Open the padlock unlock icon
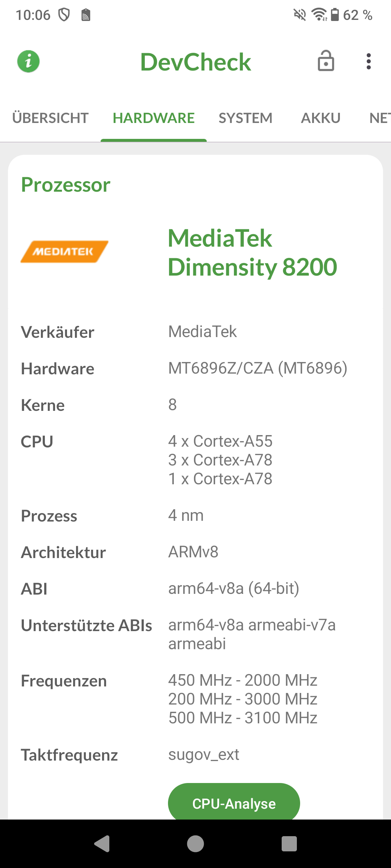Image resolution: width=391 pixels, height=868 pixels. click(x=326, y=60)
